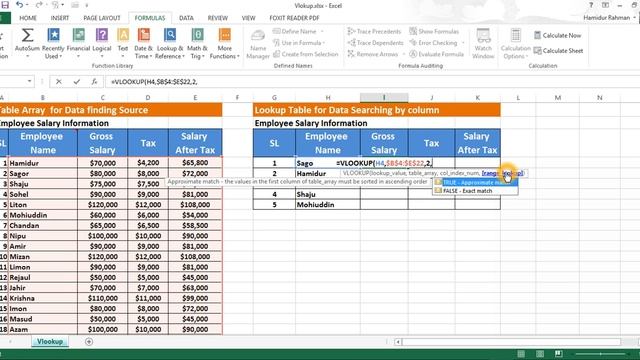640x360 pixels.
Task: Open Name Manager
Action: [258, 44]
